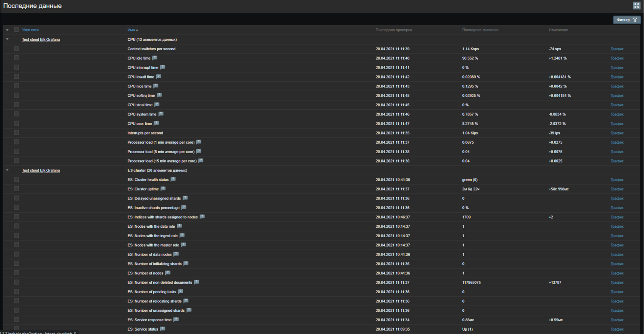The image size is (644, 334).
Task: Click help icon for ES: Indices with shards assigned
Action: pyautogui.click(x=202, y=217)
